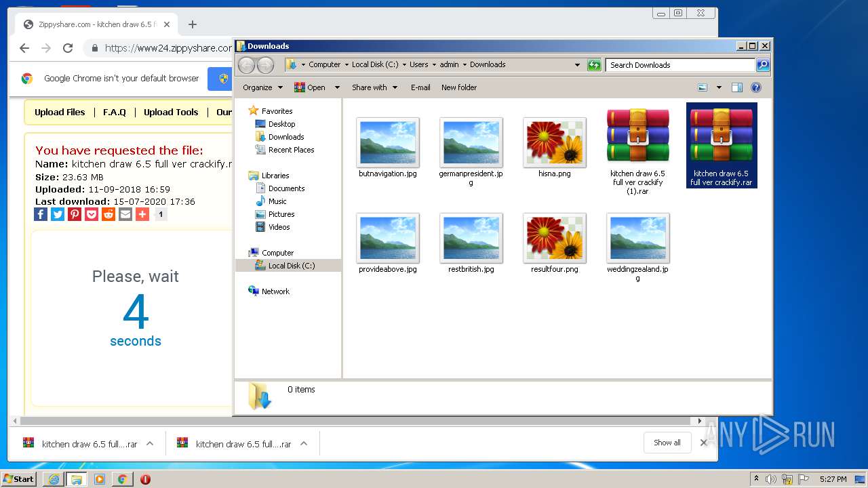The image size is (868, 488).
Task: Toggle the preview pane icon
Action: (737, 87)
